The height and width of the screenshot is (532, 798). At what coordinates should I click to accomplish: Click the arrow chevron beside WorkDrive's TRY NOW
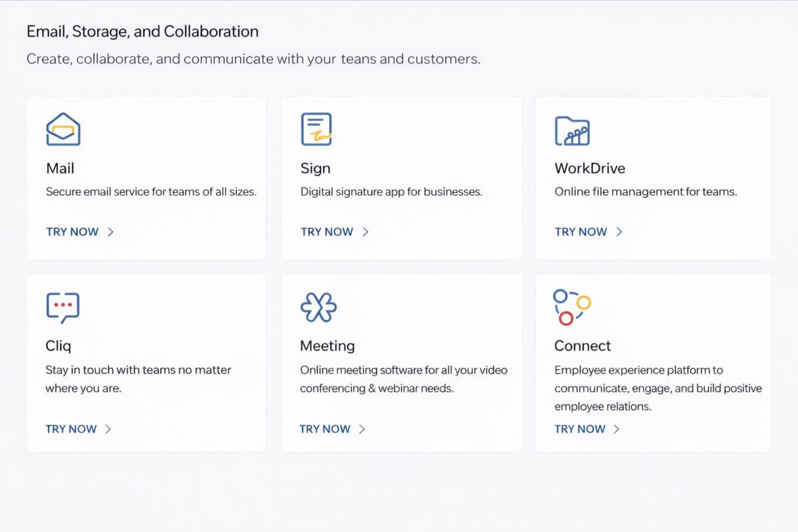(619, 231)
